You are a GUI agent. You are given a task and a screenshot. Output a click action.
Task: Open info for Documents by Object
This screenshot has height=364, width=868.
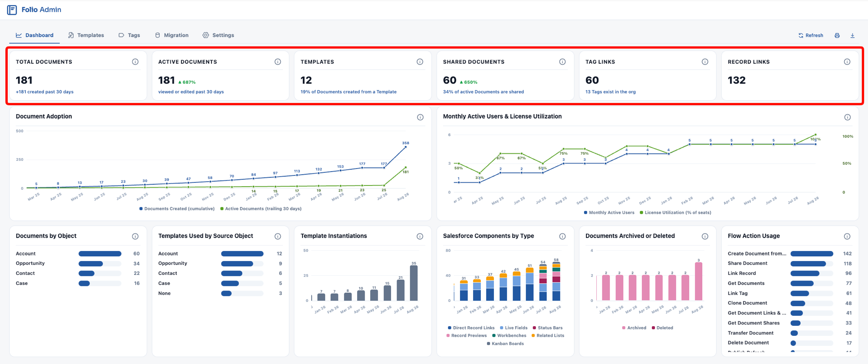135,236
